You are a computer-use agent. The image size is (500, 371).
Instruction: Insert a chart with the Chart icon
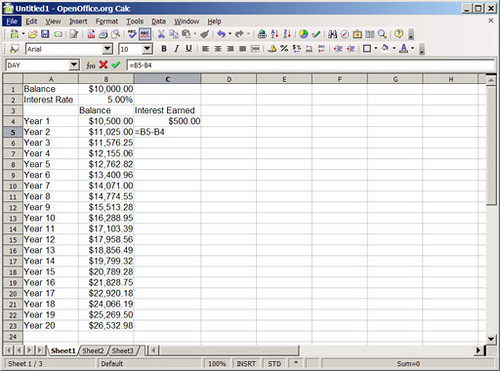(303, 34)
